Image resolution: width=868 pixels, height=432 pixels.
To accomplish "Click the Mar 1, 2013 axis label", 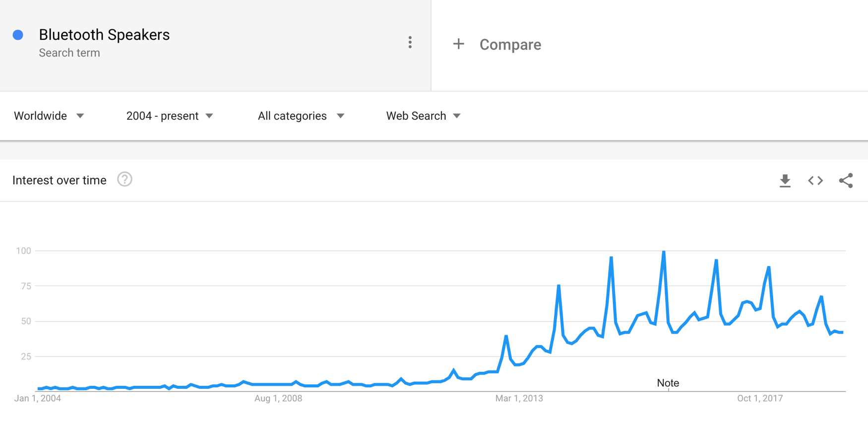I will pyautogui.click(x=519, y=398).
